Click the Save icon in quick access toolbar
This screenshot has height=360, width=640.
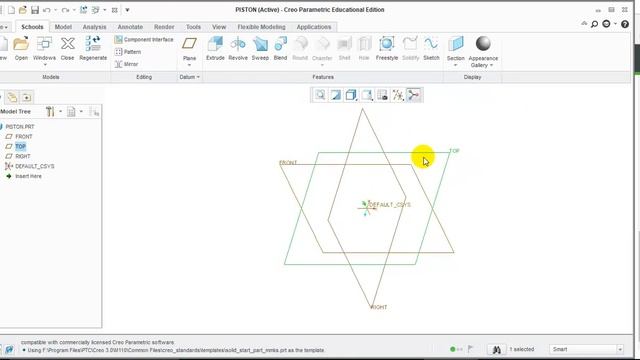[x=35, y=10]
